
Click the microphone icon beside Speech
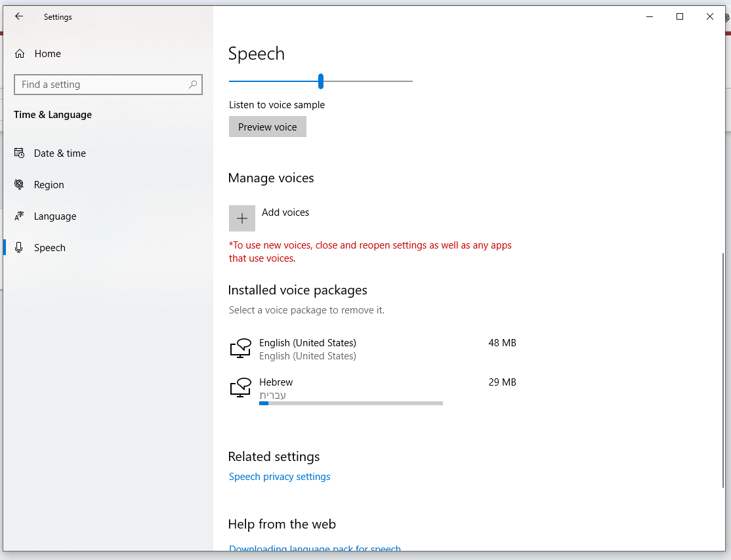point(19,247)
